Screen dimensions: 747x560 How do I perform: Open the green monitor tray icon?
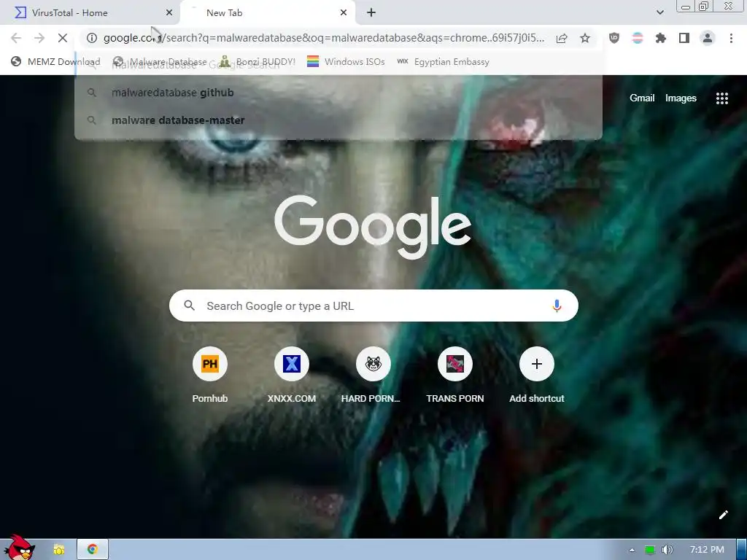pos(649,550)
